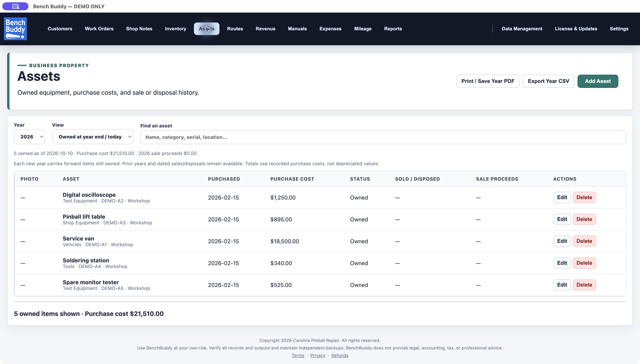Viewport: 640px width, 364px height.
Task: Focus the Find an asset search field
Action: point(383,137)
